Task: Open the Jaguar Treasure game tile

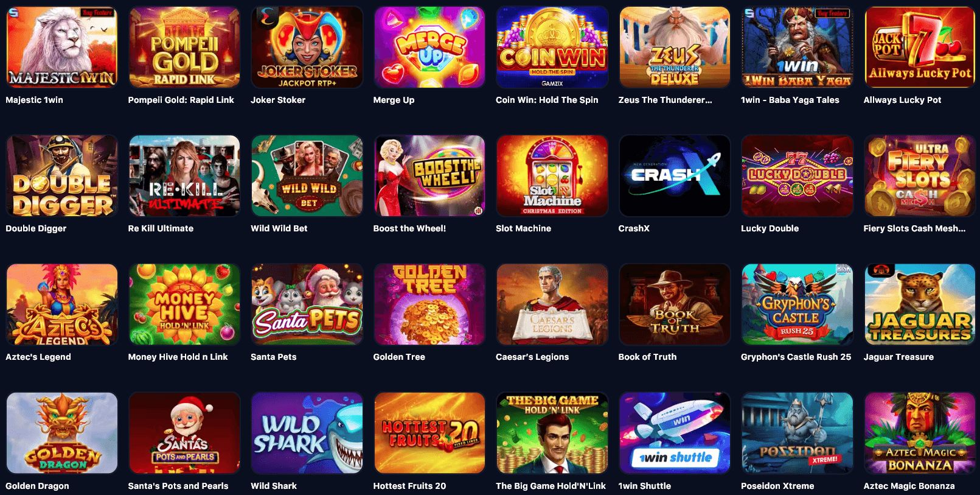Action: 920,304
